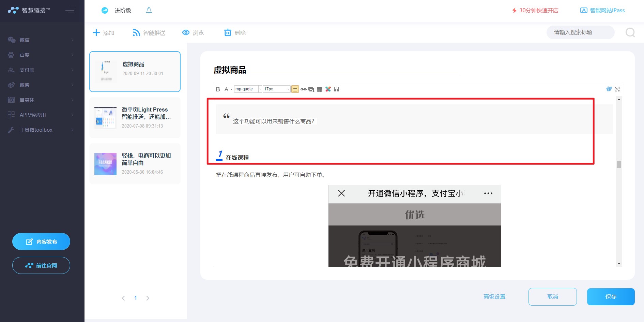Select page 1 in pagination

point(136,298)
